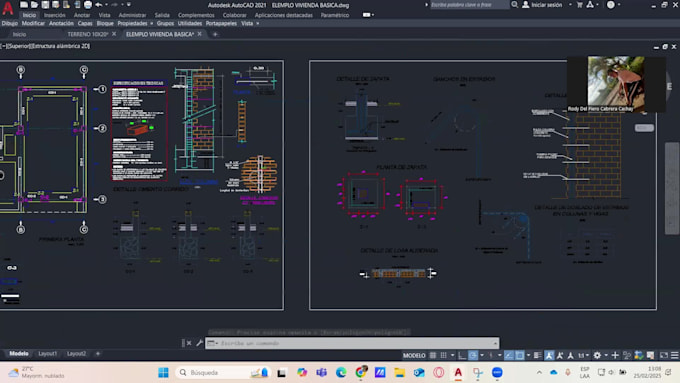Click the Undo arrow icon
This screenshot has width=680, height=383.
pyautogui.click(x=99, y=5)
